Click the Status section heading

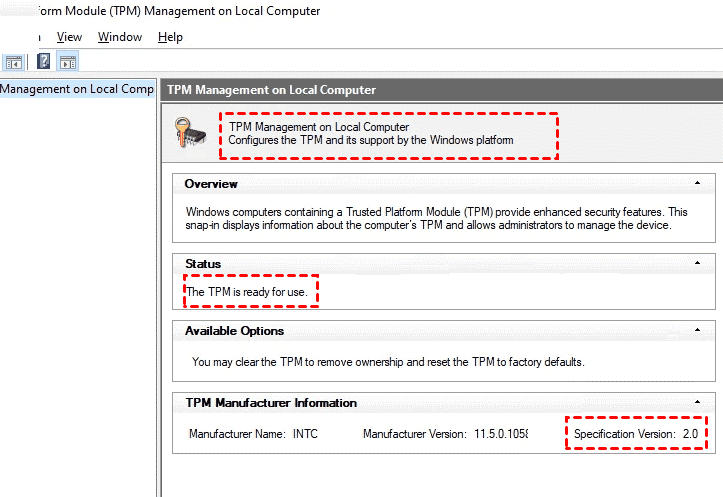click(x=203, y=264)
